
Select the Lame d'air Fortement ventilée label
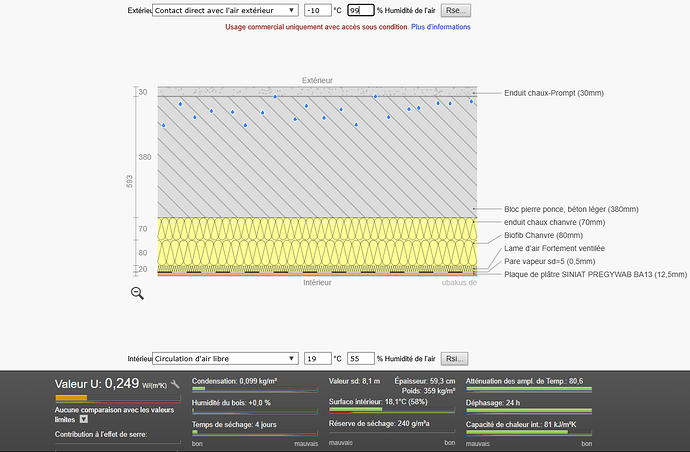[554, 248]
